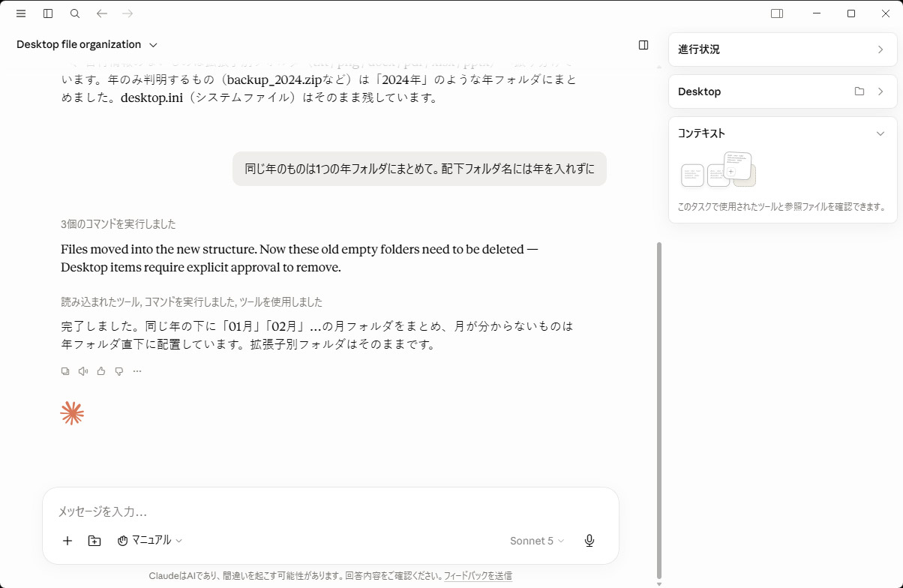The width and height of the screenshot is (903, 588).
Task: Expand 読み込まれたツール, コマンドを実行しました step
Action: click(x=192, y=302)
